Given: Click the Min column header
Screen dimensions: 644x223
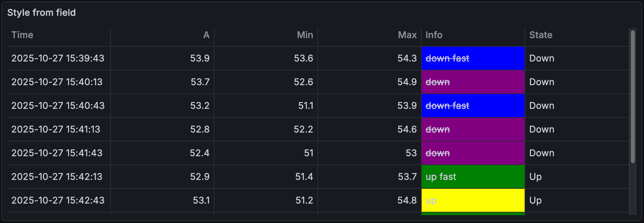Looking at the screenshot, I should pyautogui.click(x=305, y=35).
